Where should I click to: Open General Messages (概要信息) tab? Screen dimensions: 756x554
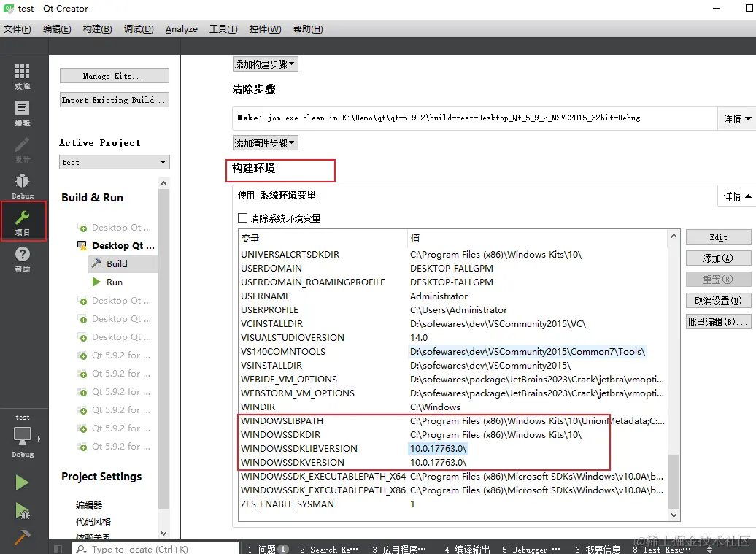point(598,549)
